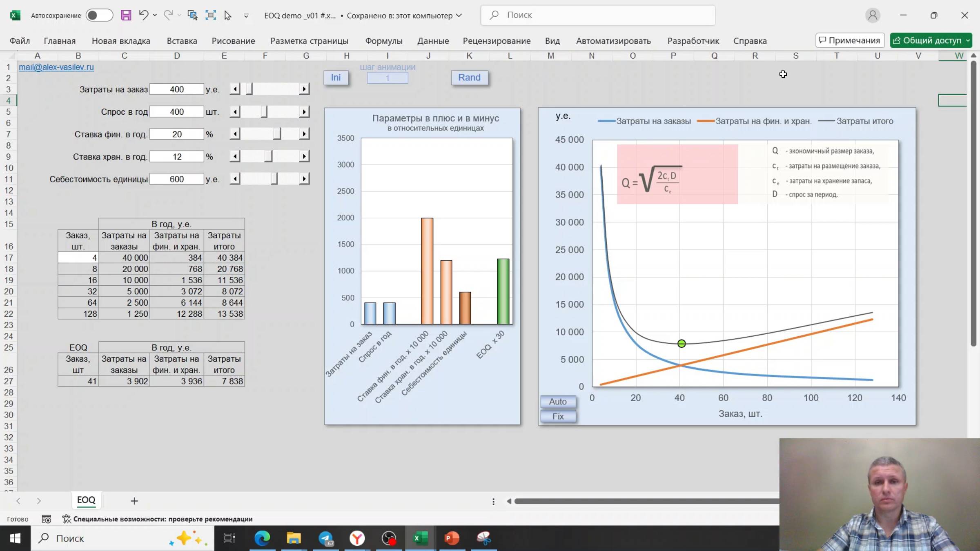
Task: Open the Формулы ribbon tab
Action: pyautogui.click(x=383, y=41)
